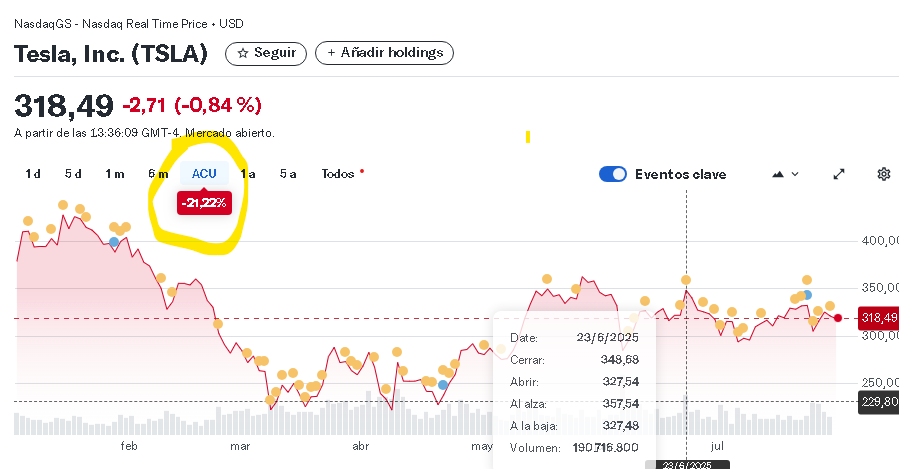The width and height of the screenshot is (899, 469).
Task: Click the 23/6/2025 date marker on timeline
Action: [687, 464]
